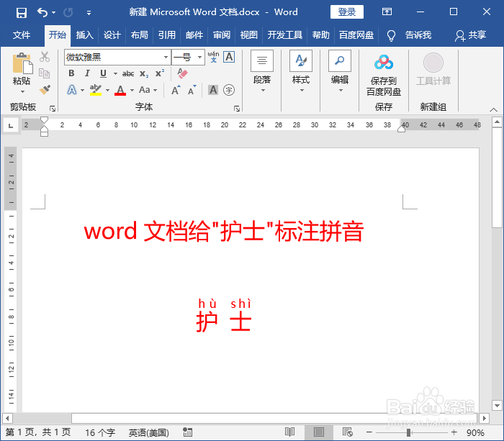Apply yellow text highlight color
The height and width of the screenshot is (441, 504).
pyautogui.click(x=96, y=90)
